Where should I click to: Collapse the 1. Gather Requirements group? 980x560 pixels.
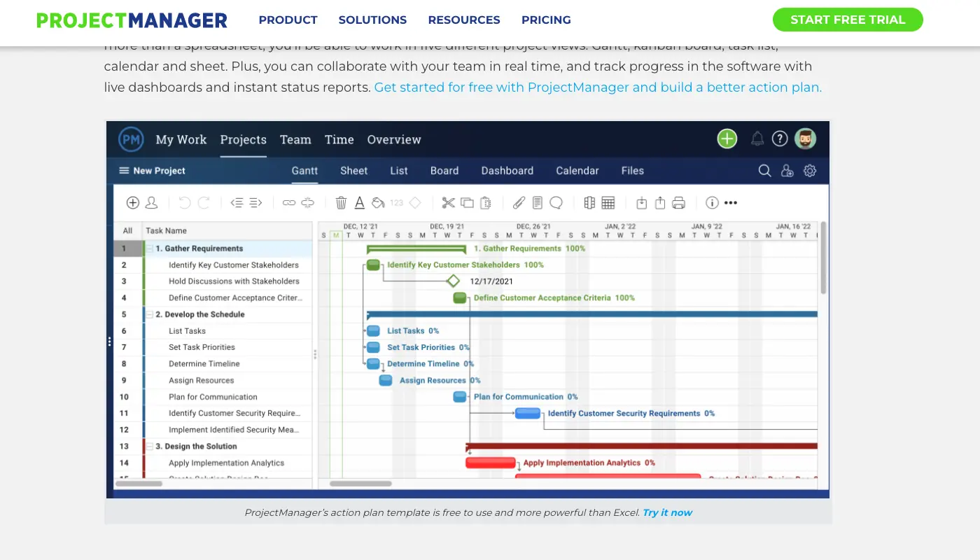coord(150,248)
